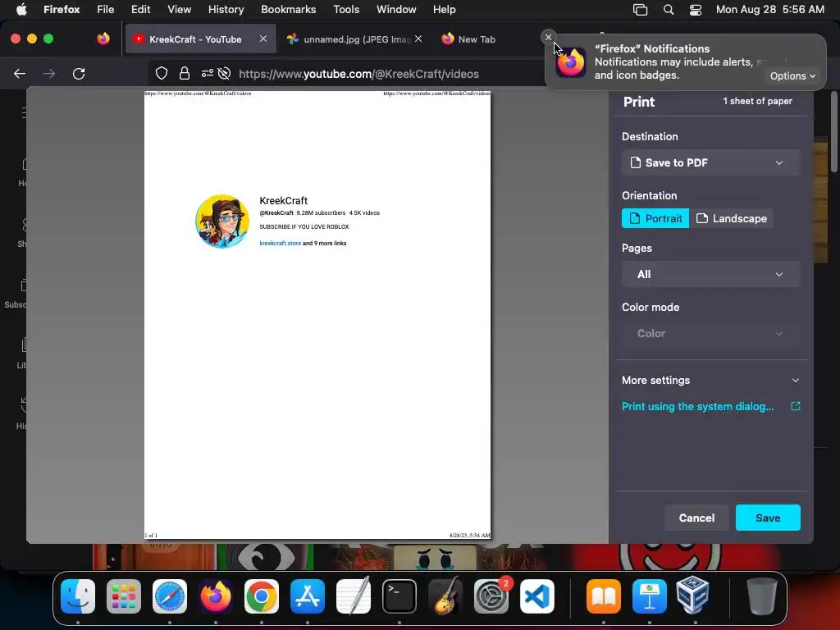Screen dimensions: 840x630
Task: Click kreekcraft.store link in preview
Action: coord(281,243)
